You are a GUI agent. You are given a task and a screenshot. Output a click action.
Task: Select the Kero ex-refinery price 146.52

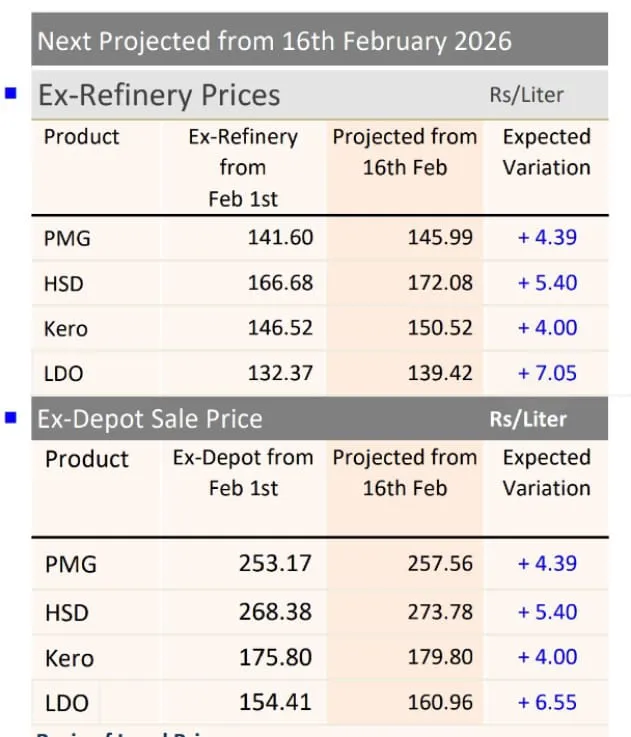280,328
